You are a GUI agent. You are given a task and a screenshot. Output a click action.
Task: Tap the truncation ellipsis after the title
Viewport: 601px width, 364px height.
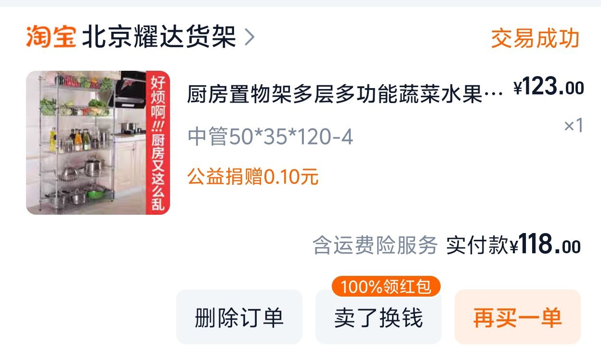coord(495,95)
